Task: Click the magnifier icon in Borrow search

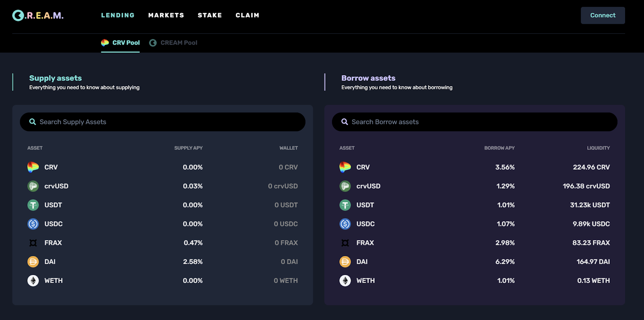Action: [x=345, y=122]
